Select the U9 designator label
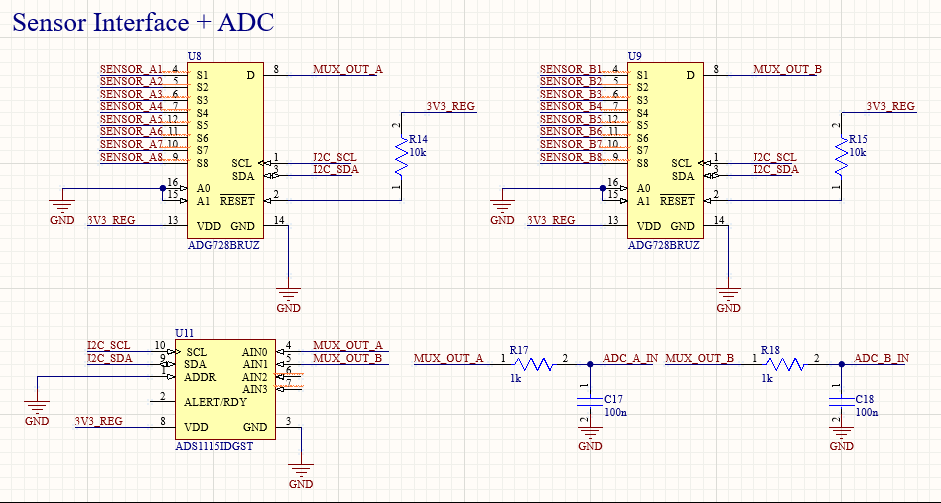 tap(634, 56)
